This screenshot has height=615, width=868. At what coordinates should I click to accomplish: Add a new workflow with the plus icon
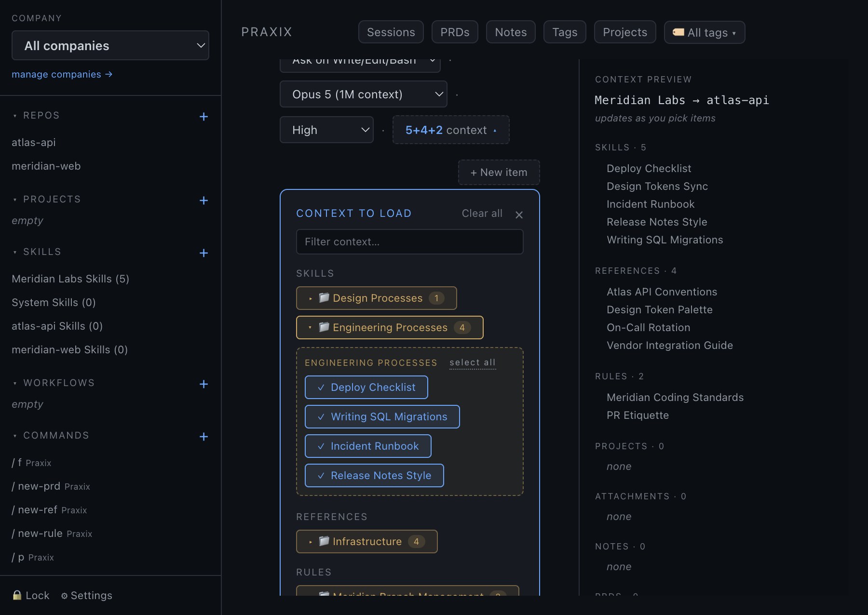(x=203, y=384)
